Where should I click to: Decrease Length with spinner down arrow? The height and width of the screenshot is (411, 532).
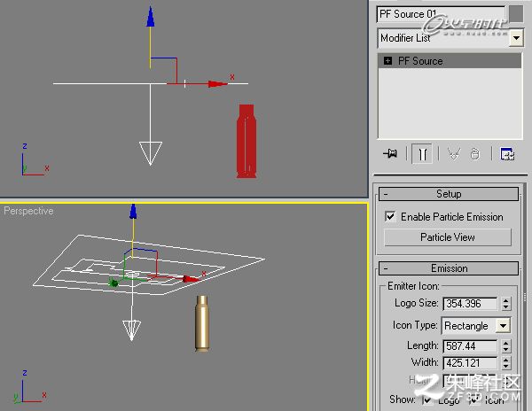point(506,350)
